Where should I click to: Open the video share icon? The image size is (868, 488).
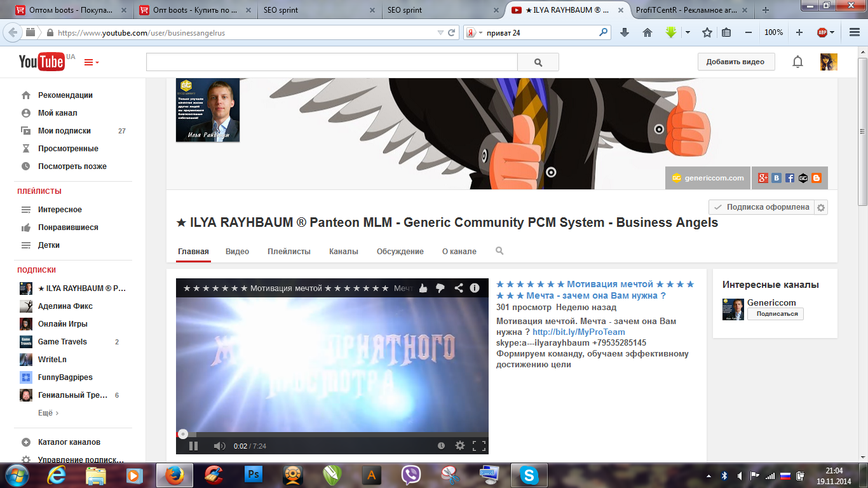(459, 288)
